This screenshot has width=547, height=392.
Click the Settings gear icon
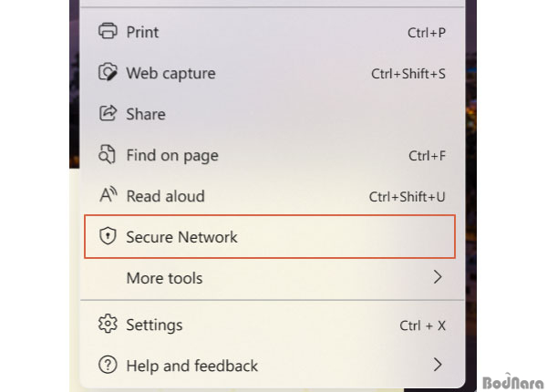pyautogui.click(x=108, y=324)
